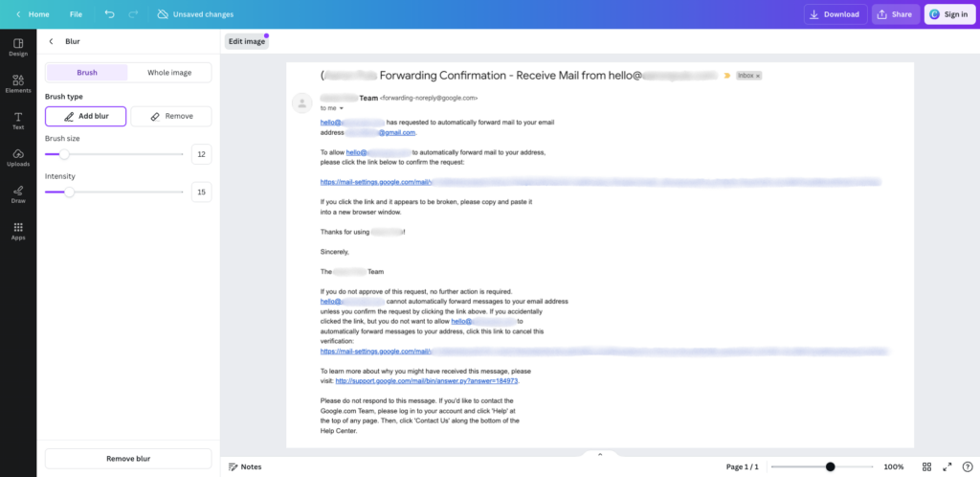Screen dimensions: 980x477
Task: Select the Add blur brush type
Action: tap(85, 116)
